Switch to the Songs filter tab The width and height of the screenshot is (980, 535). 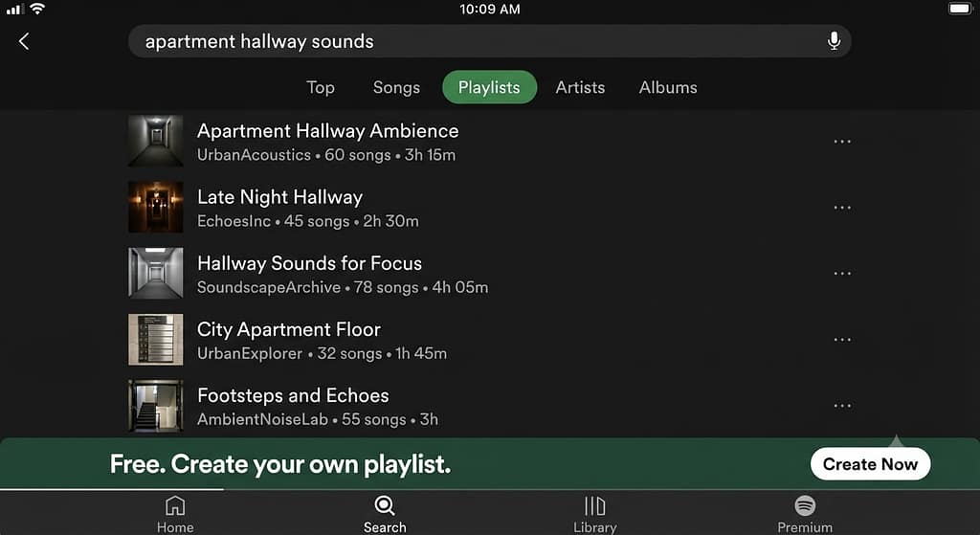click(396, 87)
